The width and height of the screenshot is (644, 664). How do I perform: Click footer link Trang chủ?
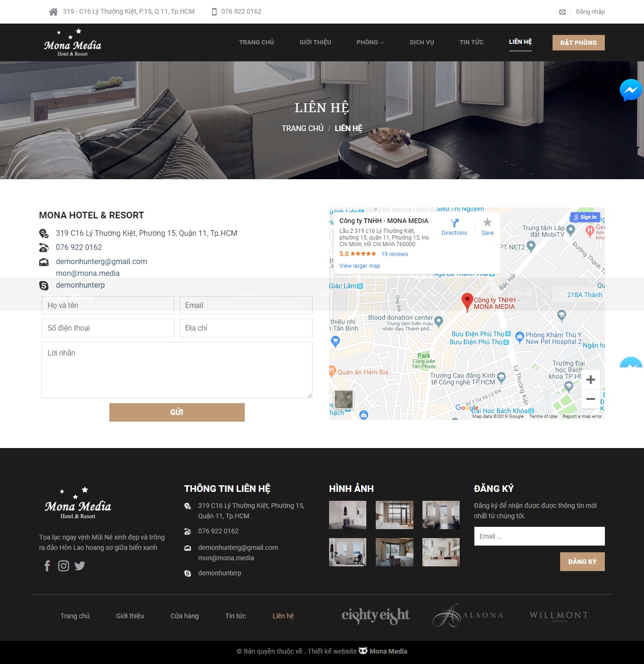(x=75, y=616)
